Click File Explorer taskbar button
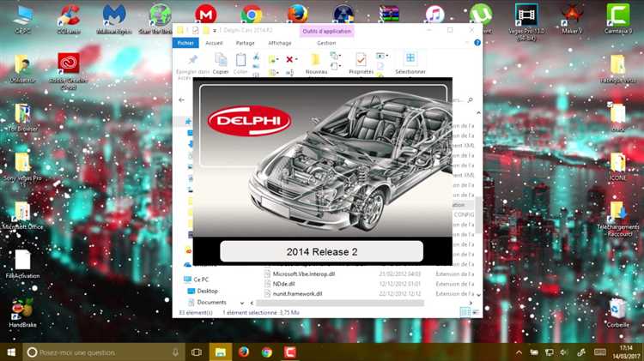The height and width of the screenshot is (361, 644). click(x=220, y=352)
